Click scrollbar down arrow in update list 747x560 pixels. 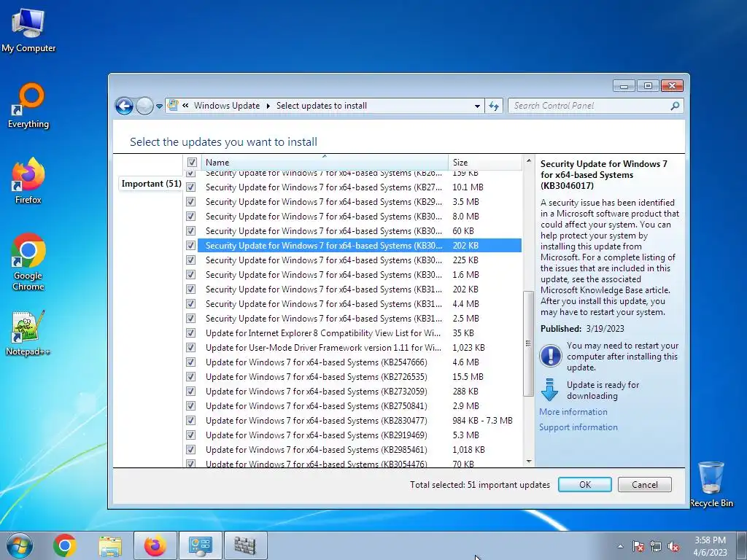coord(528,461)
